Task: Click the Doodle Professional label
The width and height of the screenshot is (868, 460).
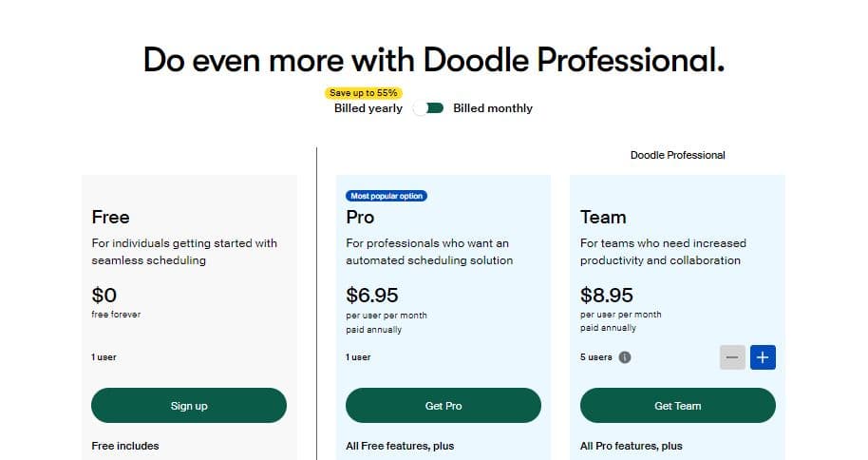Action: (677, 155)
